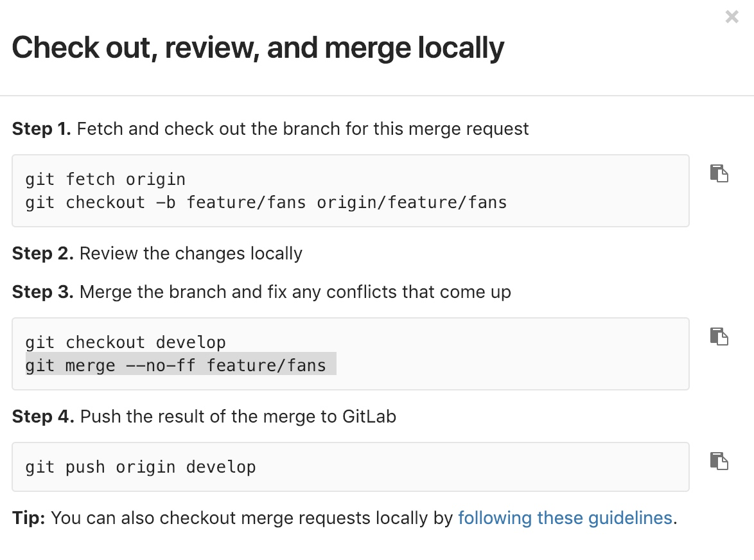This screenshot has width=754, height=560.
Task: Click the bold "Step 3." label
Action: [43, 292]
